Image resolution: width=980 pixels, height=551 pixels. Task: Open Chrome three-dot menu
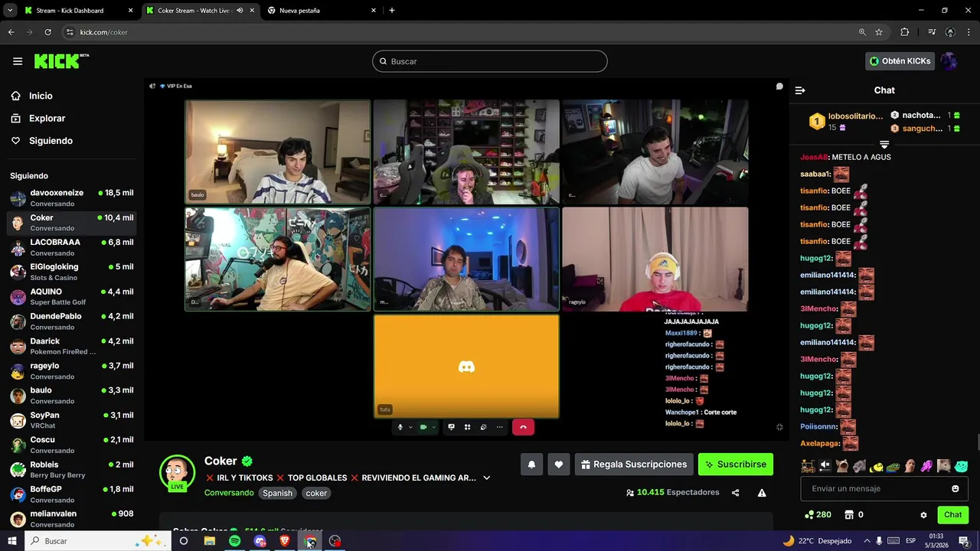pos(969,32)
